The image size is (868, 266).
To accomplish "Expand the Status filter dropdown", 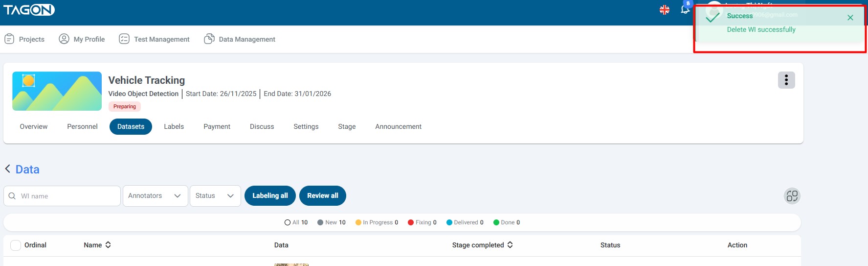I will (215, 196).
